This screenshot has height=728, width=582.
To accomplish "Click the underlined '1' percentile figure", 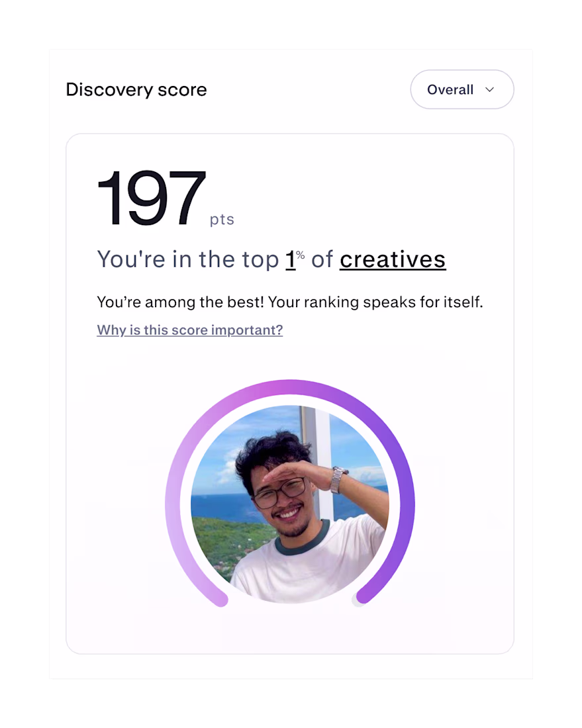I will (x=290, y=259).
